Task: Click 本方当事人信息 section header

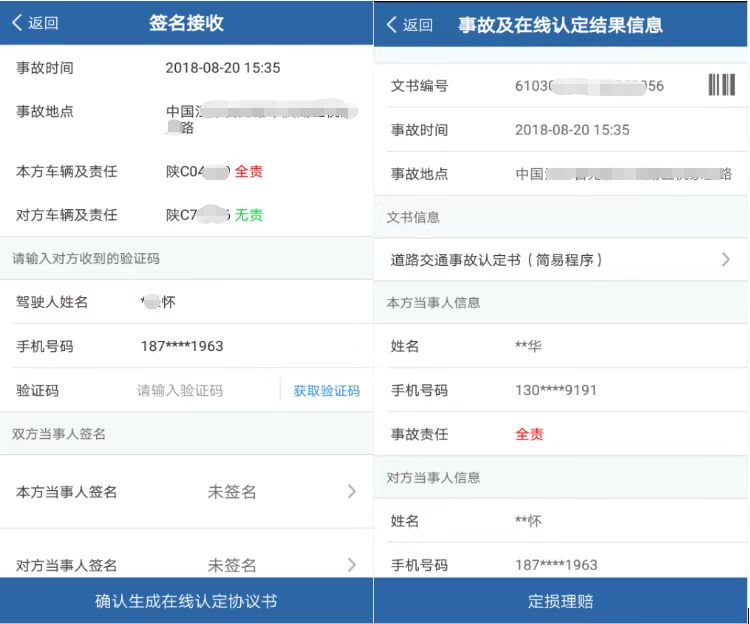Action: tap(433, 303)
